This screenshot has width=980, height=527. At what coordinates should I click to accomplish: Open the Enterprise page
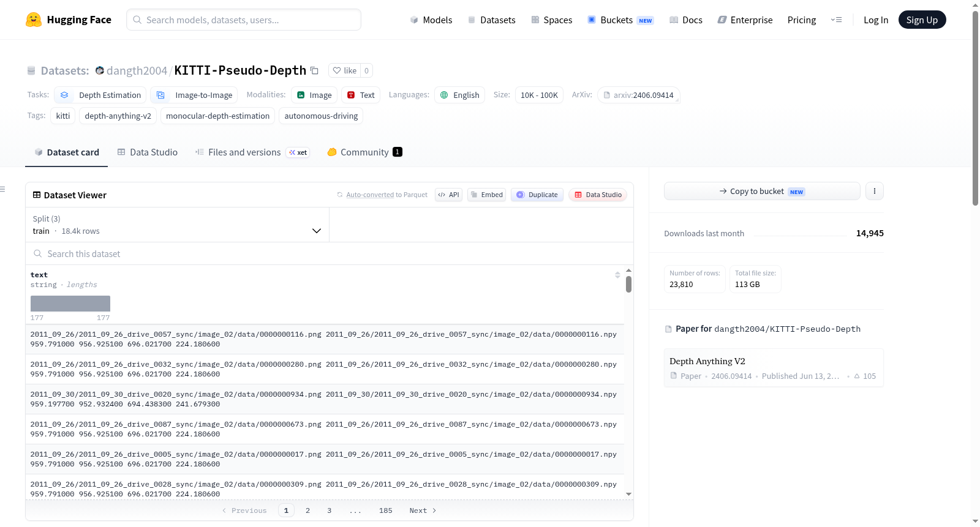(x=745, y=20)
